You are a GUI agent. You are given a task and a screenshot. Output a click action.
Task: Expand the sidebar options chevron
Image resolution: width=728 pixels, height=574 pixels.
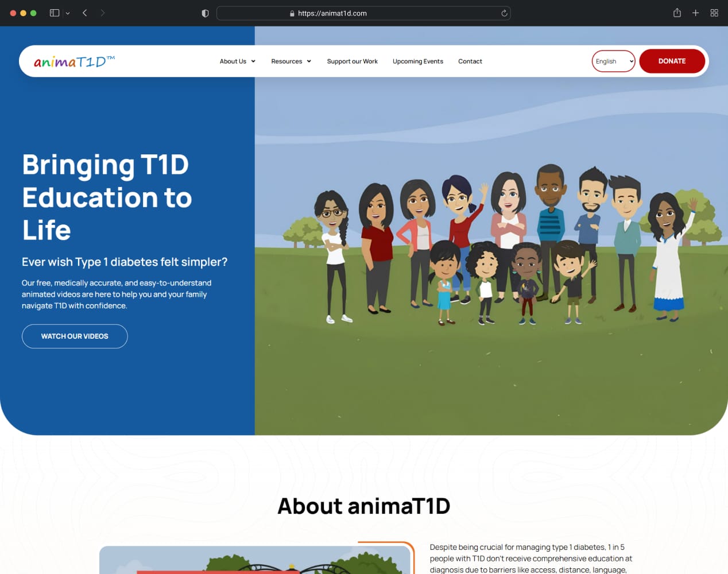[x=68, y=13]
